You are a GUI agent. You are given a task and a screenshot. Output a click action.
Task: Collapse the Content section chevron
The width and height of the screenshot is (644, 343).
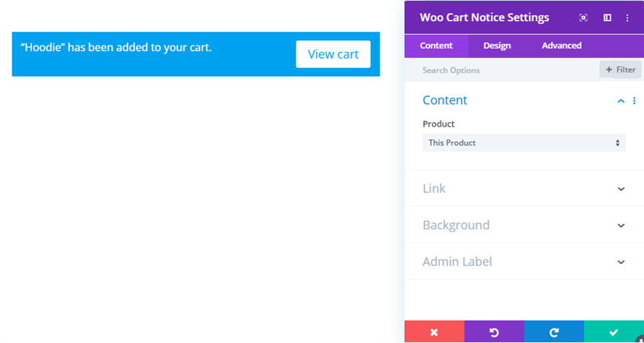click(x=621, y=101)
